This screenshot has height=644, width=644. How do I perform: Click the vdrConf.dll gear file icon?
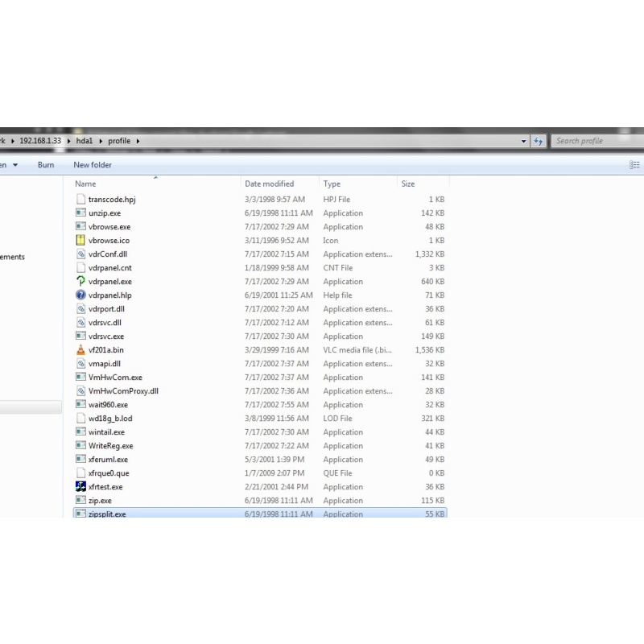(80, 254)
